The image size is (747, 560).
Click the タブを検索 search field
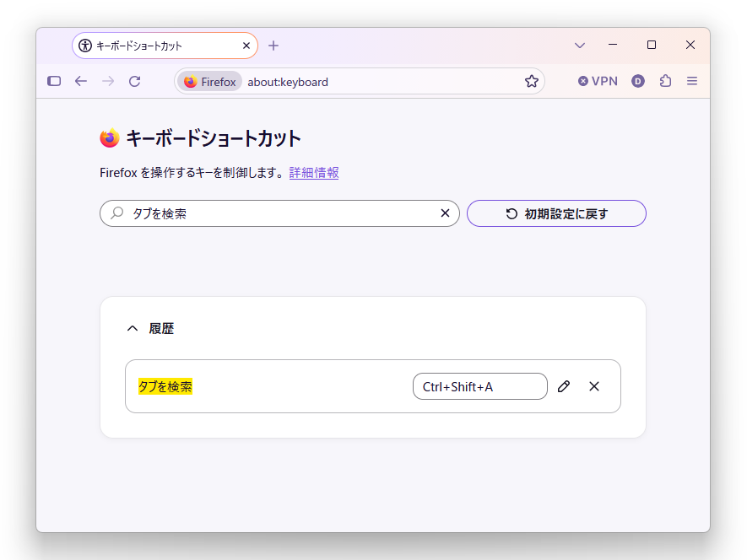(x=279, y=213)
